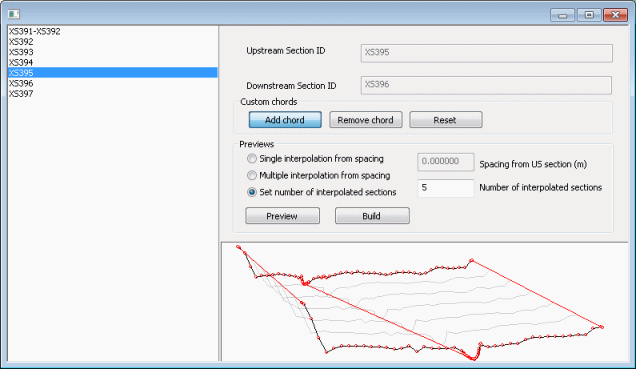Select the highlighted XS395 list entry
Viewport: 636px width, 369px height.
[113, 73]
